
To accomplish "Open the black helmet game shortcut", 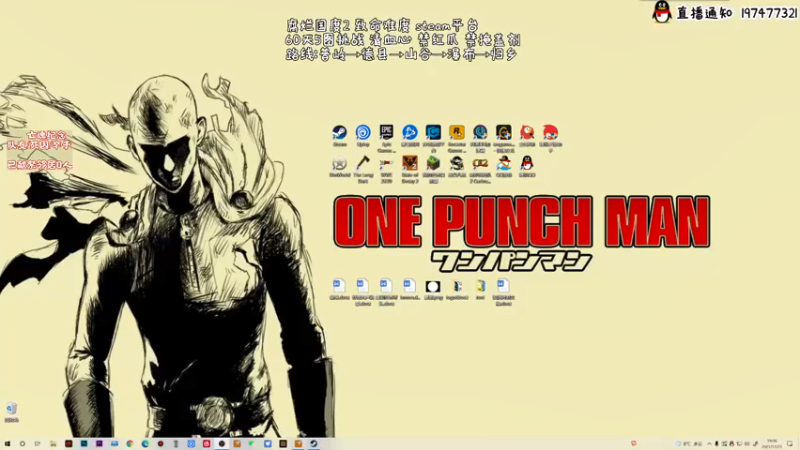I will [457, 167].
